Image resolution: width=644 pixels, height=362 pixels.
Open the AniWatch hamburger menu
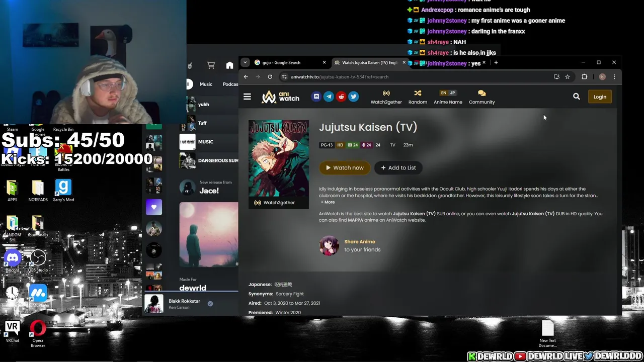247,97
